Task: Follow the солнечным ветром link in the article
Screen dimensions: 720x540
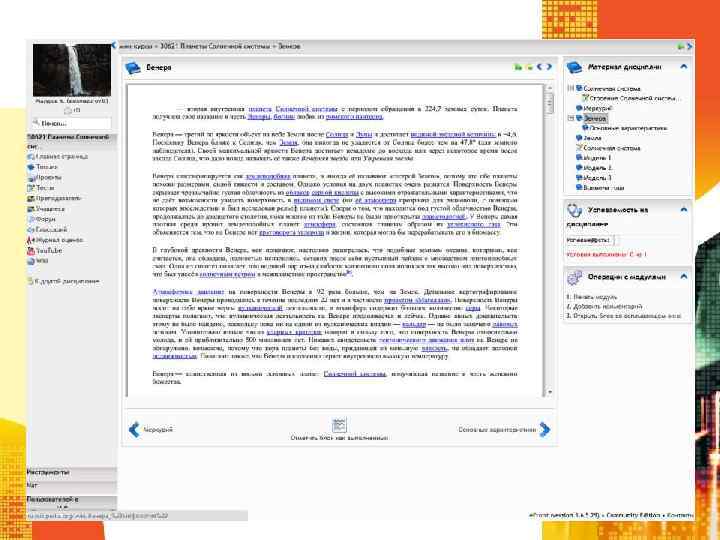Action: point(227,274)
